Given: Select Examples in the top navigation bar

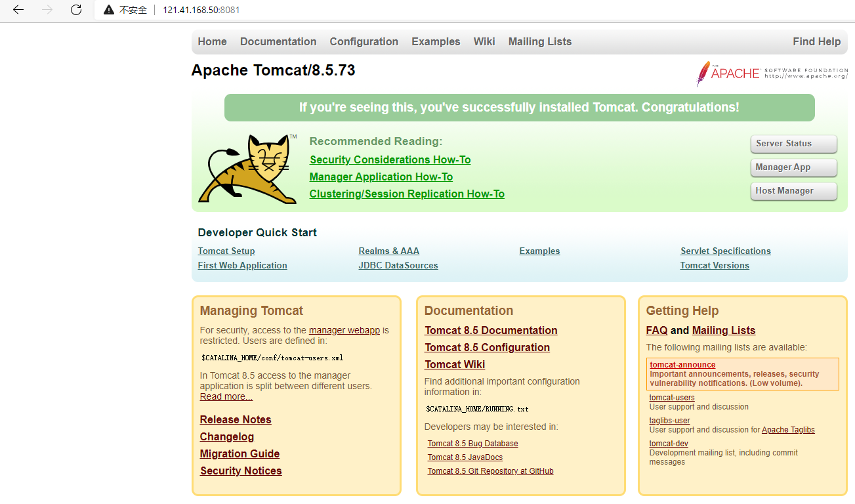Looking at the screenshot, I should (436, 41).
